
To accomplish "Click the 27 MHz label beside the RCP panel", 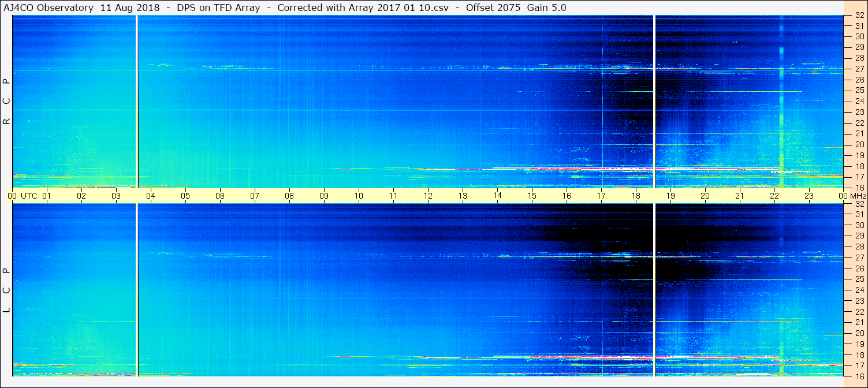I will coord(859,69).
